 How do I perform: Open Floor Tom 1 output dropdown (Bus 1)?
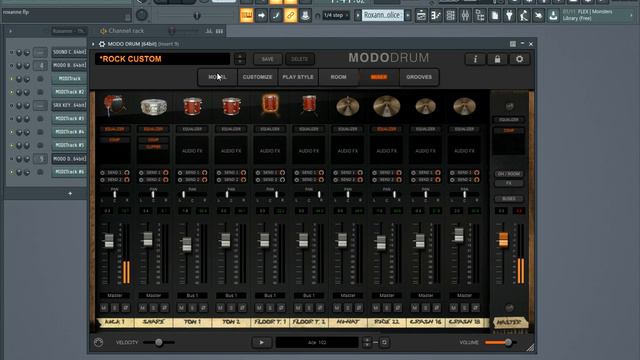(x=270, y=295)
